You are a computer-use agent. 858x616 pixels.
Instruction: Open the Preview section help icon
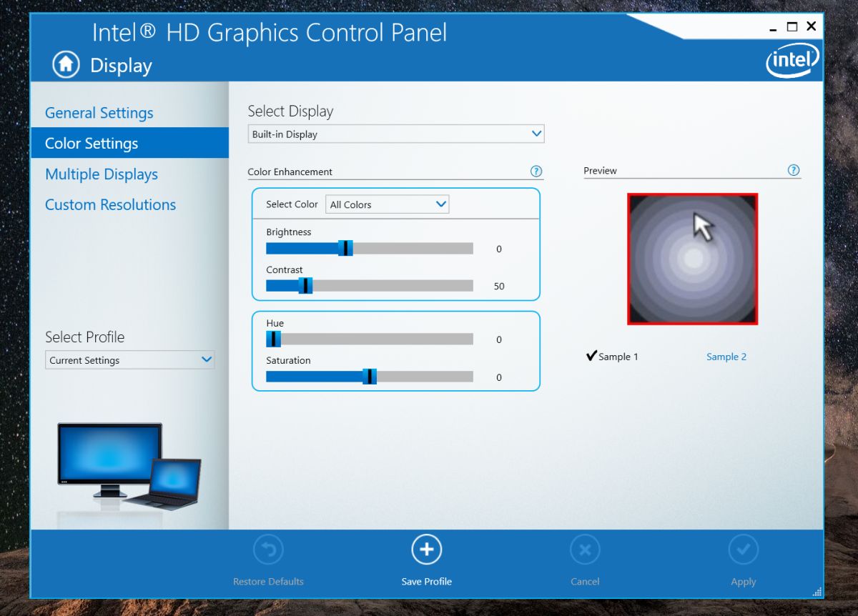(x=794, y=170)
